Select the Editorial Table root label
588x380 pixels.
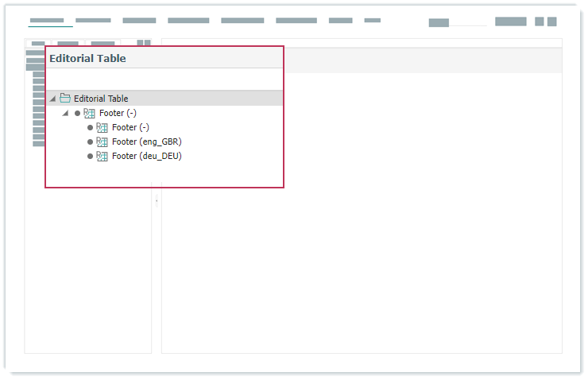[x=101, y=99]
